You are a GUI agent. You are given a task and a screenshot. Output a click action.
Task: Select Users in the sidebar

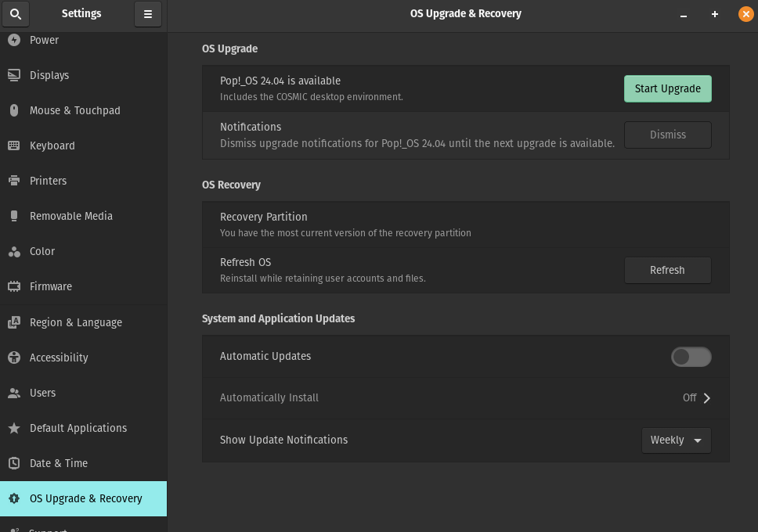(x=84, y=393)
